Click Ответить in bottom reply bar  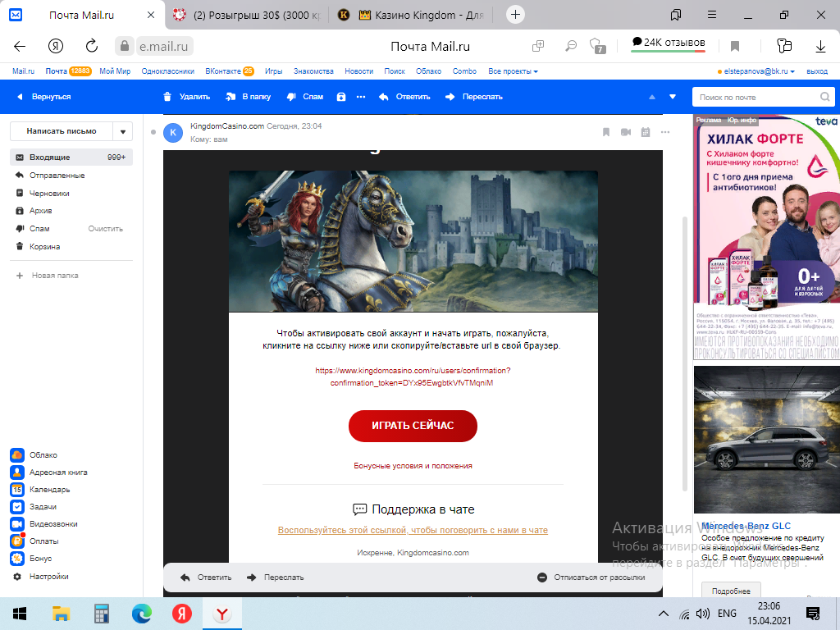tap(206, 577)
